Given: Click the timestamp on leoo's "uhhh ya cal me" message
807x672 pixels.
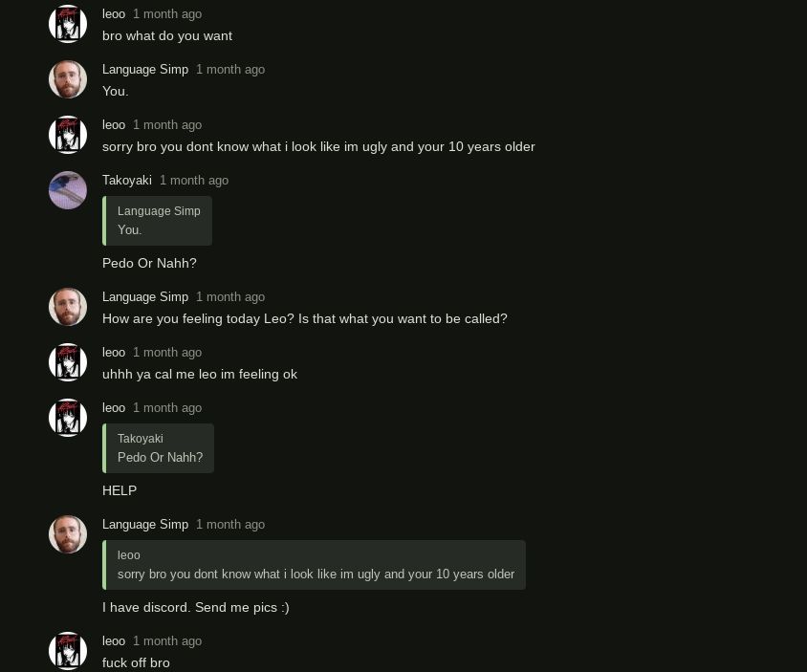Looking at the screenshot, I should pos(167,352).
